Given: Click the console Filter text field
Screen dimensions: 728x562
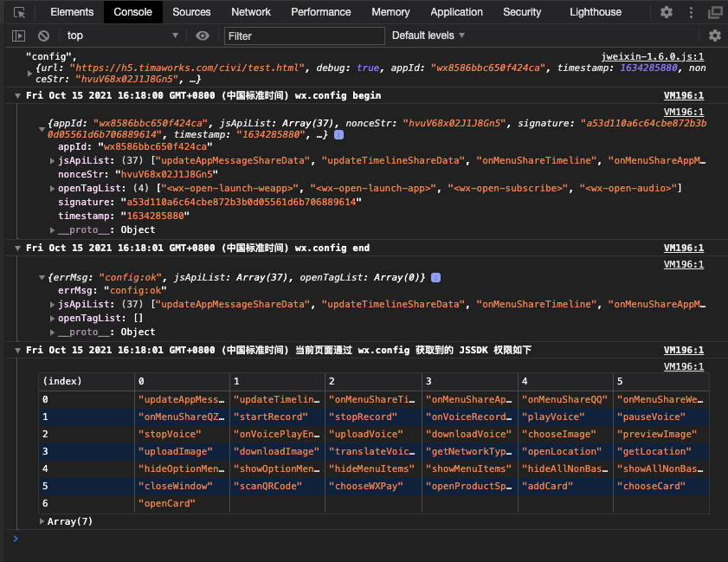Looking at the screenshot, I should (304, 36).
